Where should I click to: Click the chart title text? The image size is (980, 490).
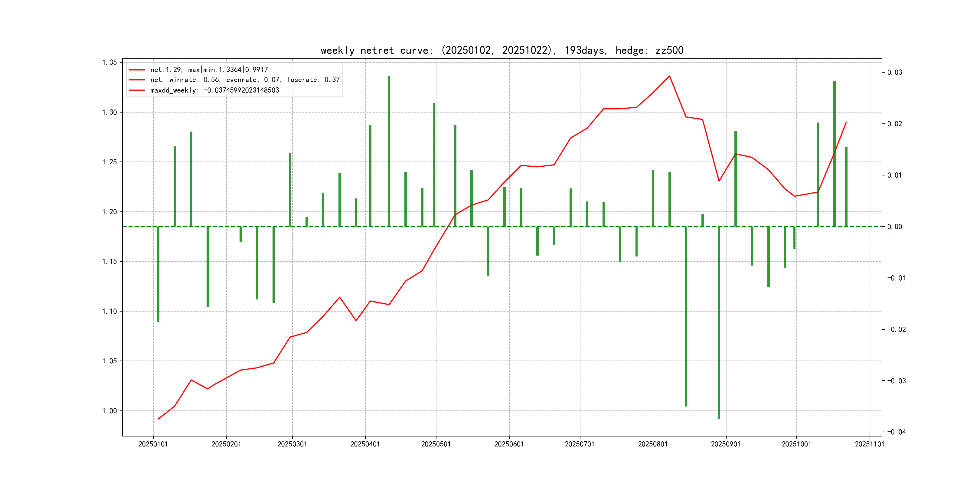pos(502,51)
